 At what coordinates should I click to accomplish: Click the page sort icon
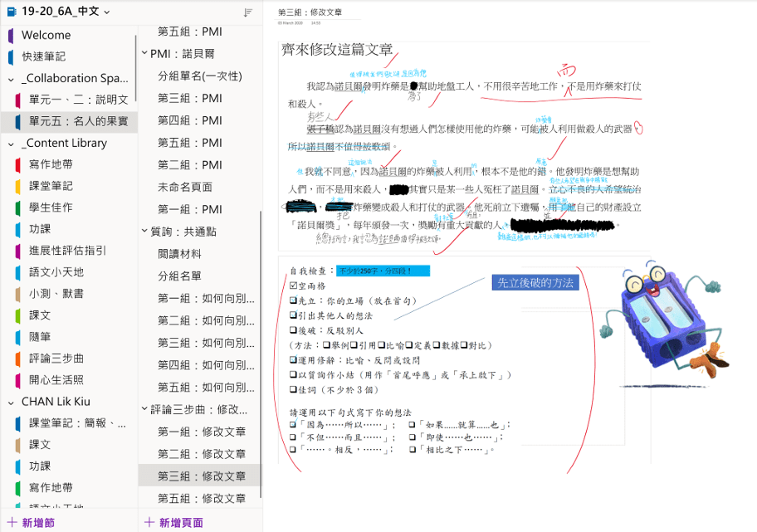[x=248, y=12]
